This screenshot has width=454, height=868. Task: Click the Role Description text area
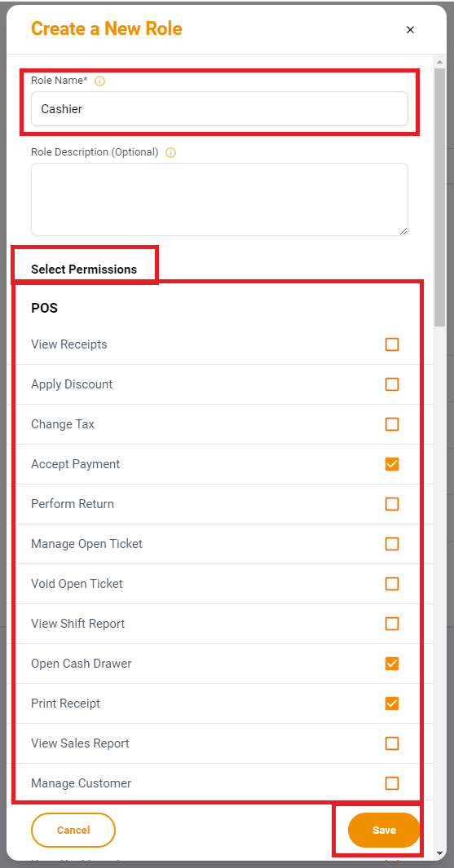[219, 199]
